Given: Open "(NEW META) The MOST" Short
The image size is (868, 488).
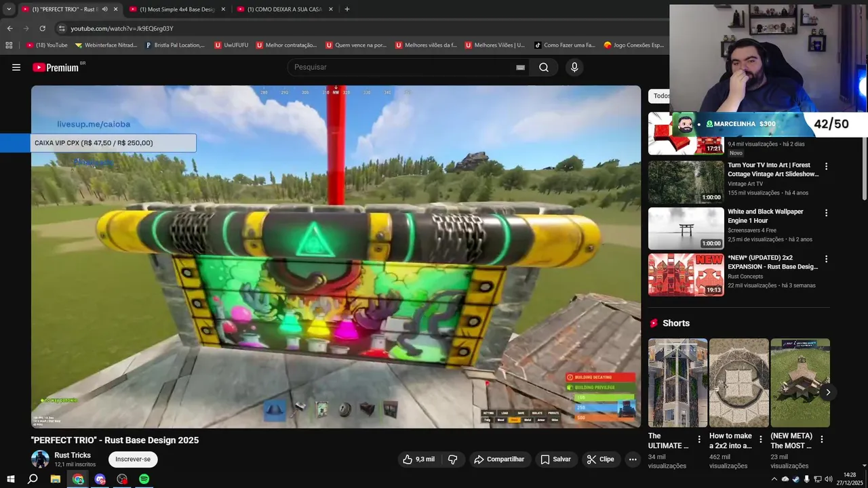Looking at the screenshot, I should (x=800, y=383).
